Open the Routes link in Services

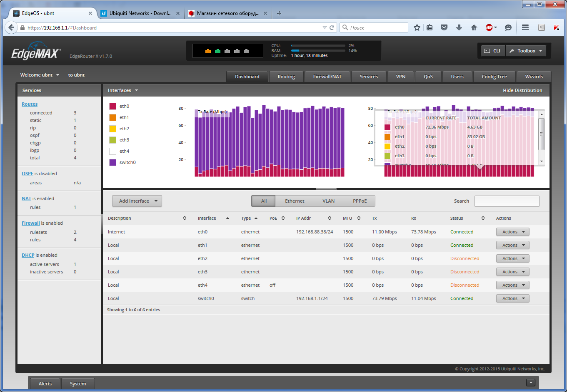[30, 104]
